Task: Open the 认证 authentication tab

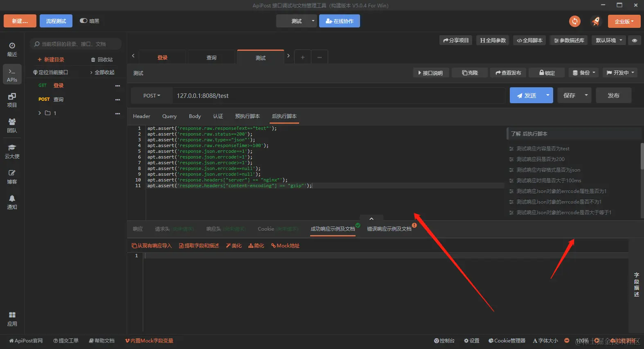Action: click(x=218, y=116)
